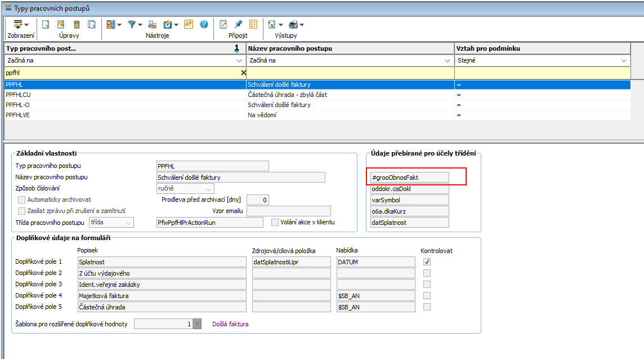The width and height of the screenshot is (644, 359).
Task: Click the Šablona value stepper arrows
Action: click(x=197, y=324)
